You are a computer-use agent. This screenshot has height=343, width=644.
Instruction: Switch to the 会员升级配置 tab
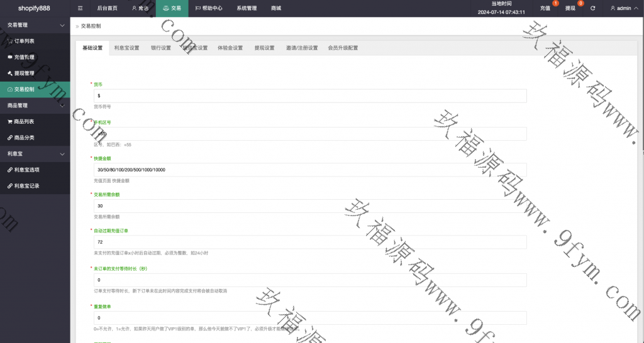pyautogui.click(x=343, y=48)
